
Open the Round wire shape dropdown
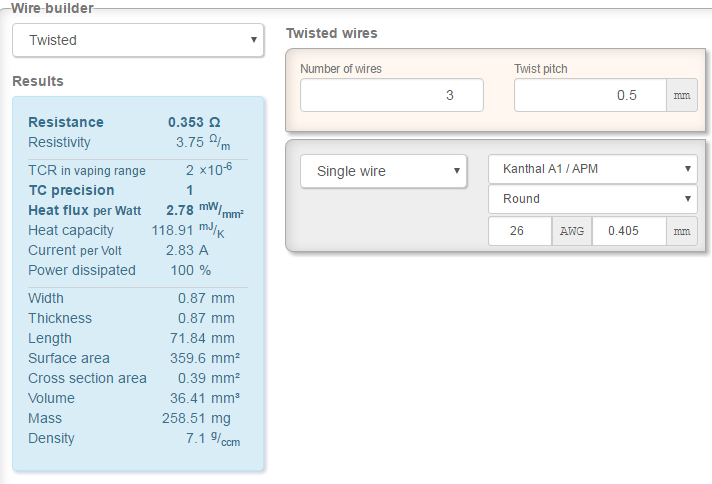pos(592,199)
